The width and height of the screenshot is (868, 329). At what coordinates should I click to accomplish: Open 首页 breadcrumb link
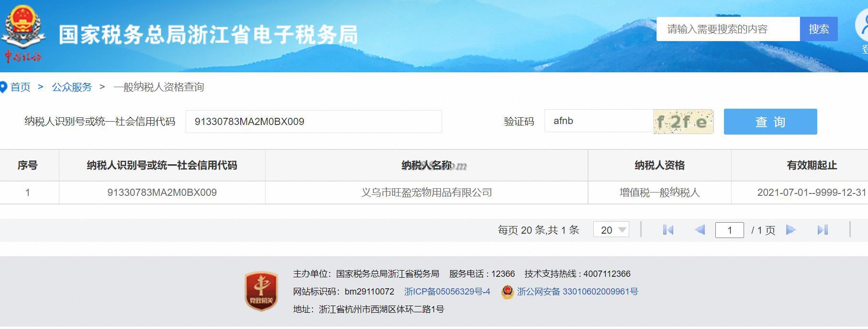pos(21,87)
